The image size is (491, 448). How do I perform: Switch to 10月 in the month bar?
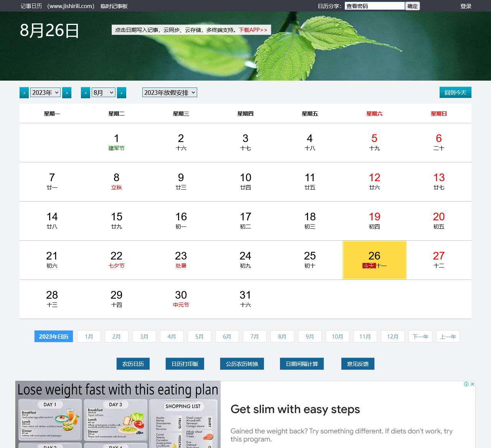click(x=338, y=336)
